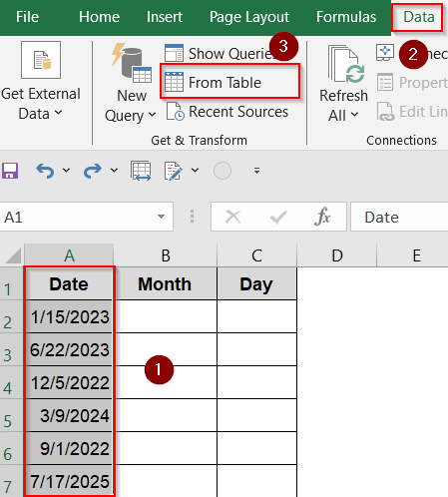Viewport: 448px width, 497px height.
Task: Select cell containing 1/15/2023
Action: click(69, 316)
